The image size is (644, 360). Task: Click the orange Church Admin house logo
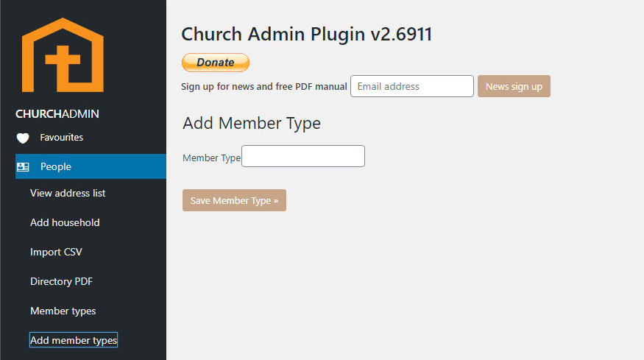[63, 55]
